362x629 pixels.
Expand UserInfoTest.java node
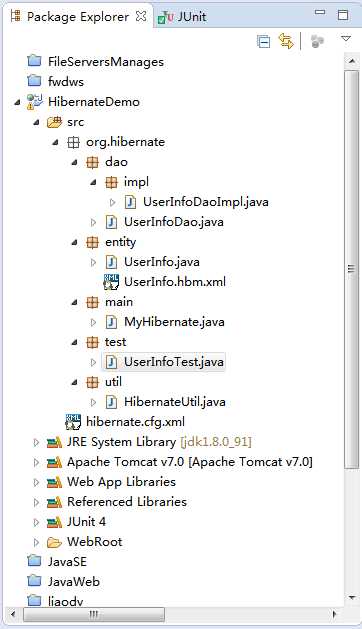point(94,362)
